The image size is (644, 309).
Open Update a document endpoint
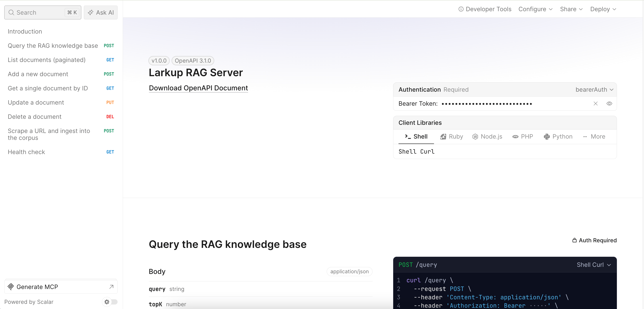tap(61, 102)
